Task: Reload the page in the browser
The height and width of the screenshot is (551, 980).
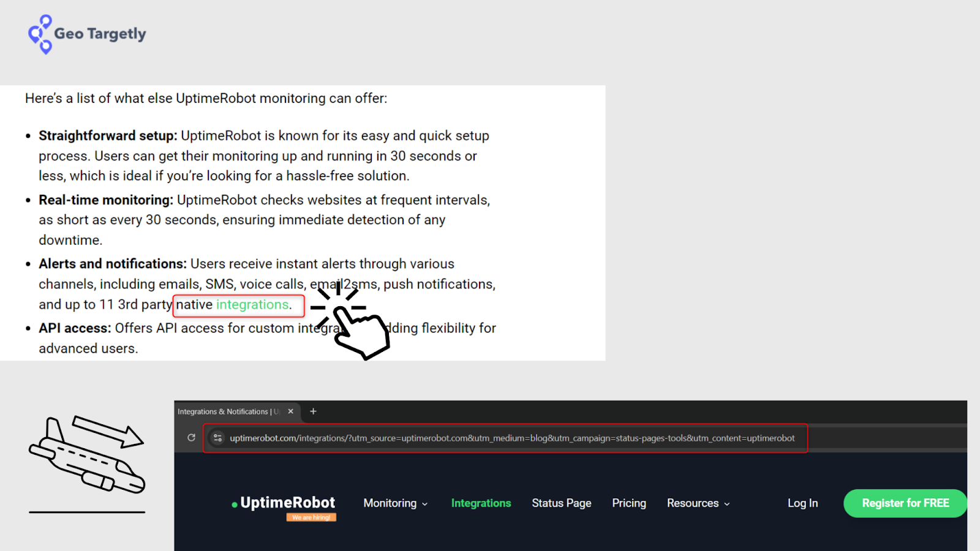Action: (x=191, y=438)
